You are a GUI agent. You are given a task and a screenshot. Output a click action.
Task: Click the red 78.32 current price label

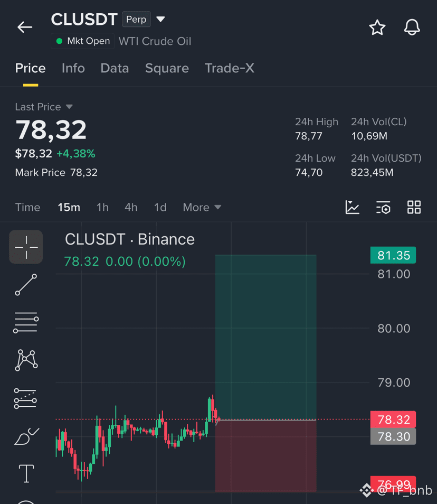tap(393, 419)
